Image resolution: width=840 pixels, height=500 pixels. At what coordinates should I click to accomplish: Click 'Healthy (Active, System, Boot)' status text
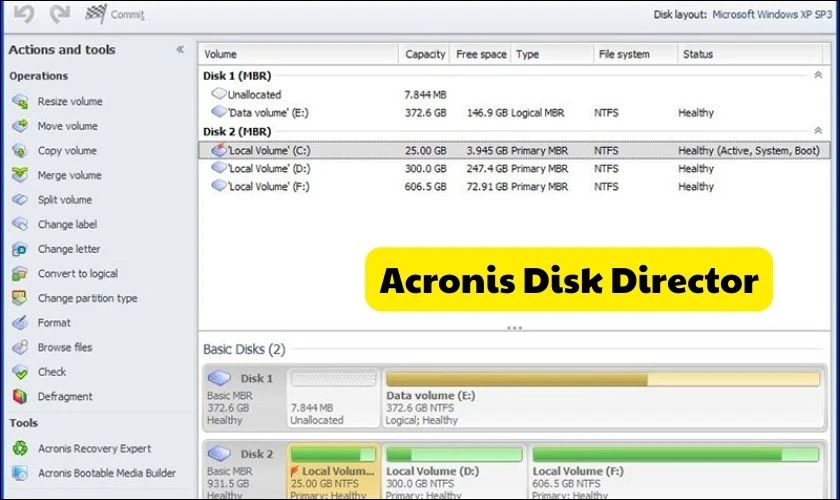[749, 151]
